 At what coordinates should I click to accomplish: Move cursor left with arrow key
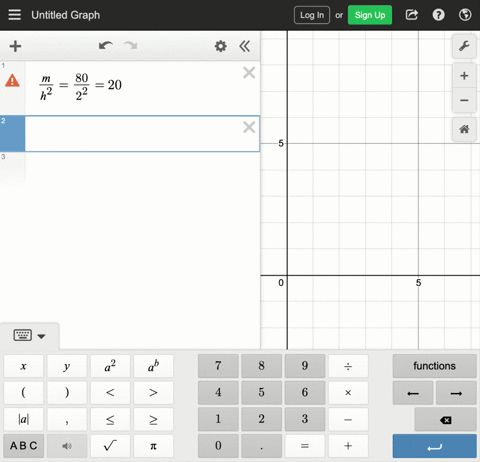(413, 393)
